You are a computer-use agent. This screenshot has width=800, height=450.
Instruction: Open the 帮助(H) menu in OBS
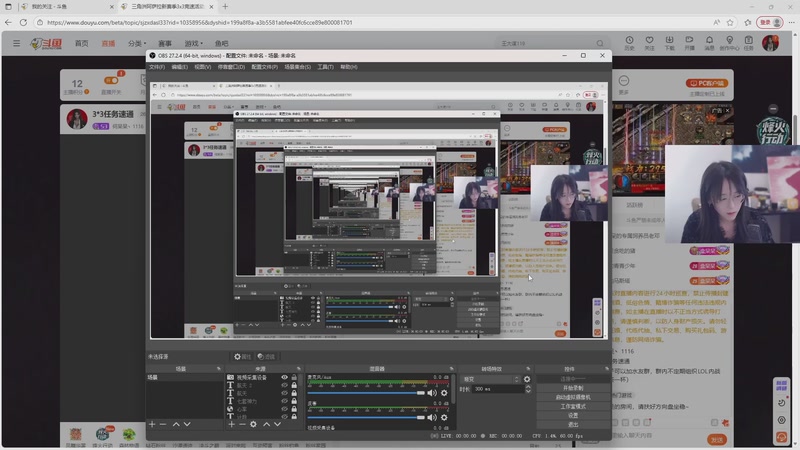click(348, 67)
